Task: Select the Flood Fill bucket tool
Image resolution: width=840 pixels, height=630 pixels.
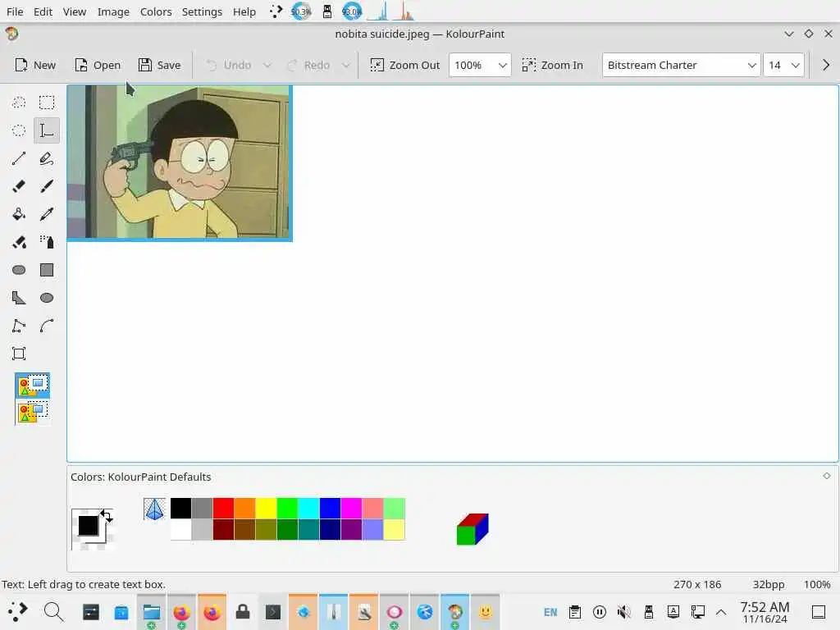Action: tap(19, 214)
